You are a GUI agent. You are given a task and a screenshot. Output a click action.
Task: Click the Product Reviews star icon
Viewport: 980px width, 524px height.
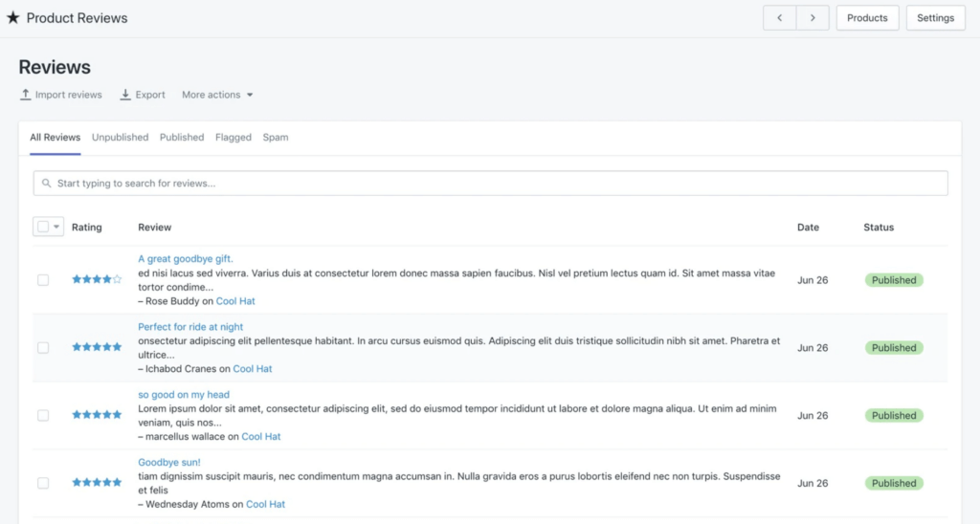tap(13, 17)
